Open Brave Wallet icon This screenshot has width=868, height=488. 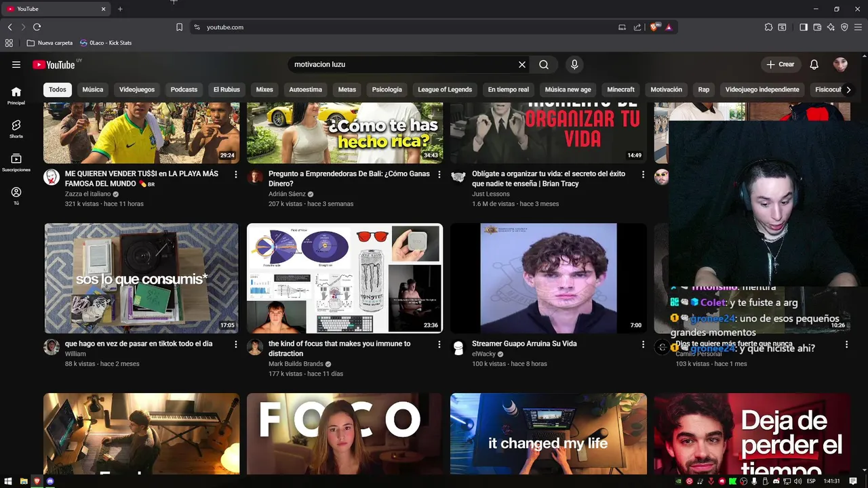(x=817, y=27)
